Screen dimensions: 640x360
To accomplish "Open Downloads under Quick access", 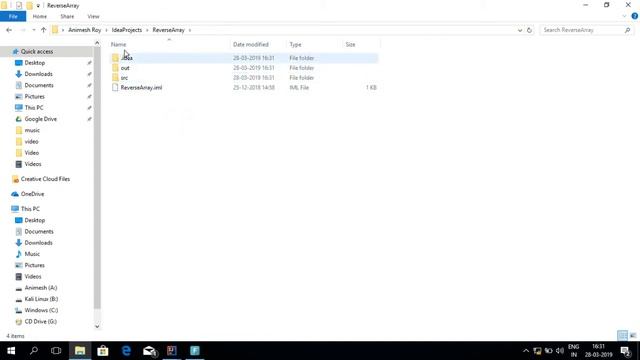I will tap(38, 74).
